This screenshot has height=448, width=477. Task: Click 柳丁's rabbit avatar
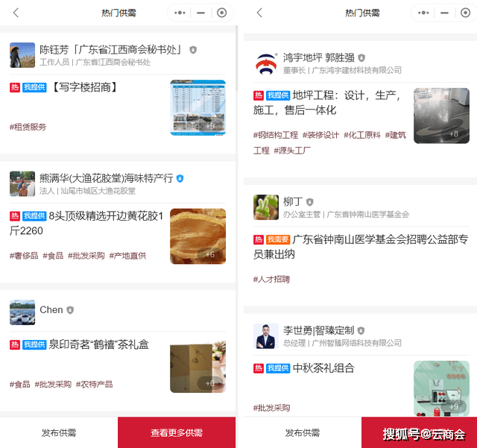pyautogui.click(x=265, y=207)
